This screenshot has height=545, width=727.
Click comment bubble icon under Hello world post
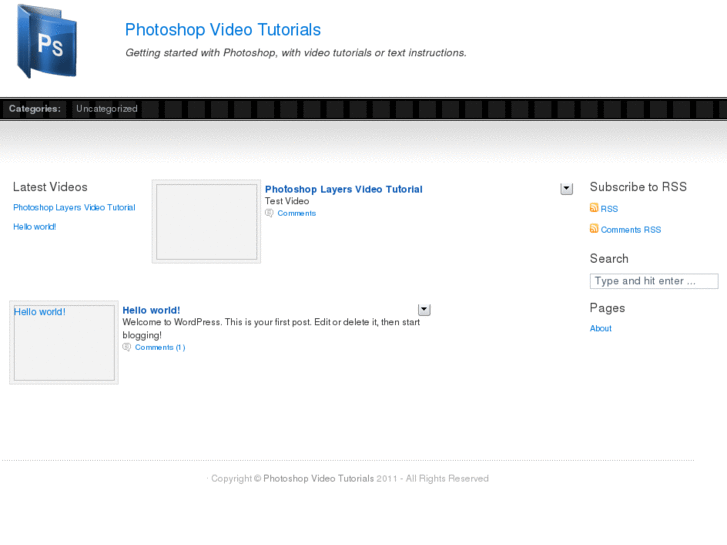coord(126,347)
